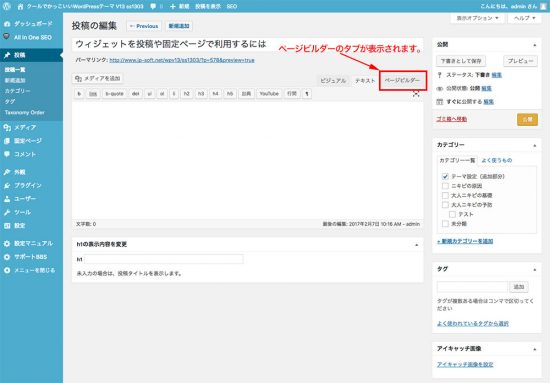Viewport: 550px width, 383px height.
Task: Collapse the Featured Image (アイキャッチ画像) panel
Action: click(x=535, y=349)
